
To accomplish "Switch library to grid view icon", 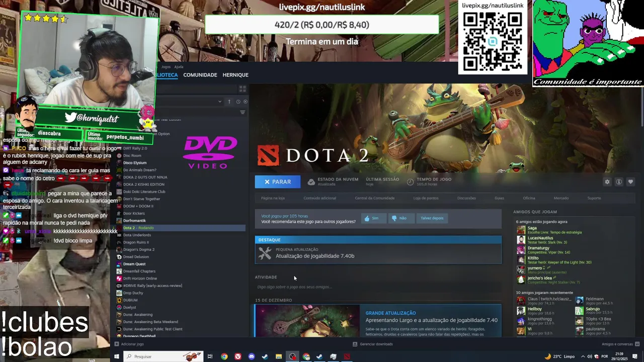I will click(243, 89).
